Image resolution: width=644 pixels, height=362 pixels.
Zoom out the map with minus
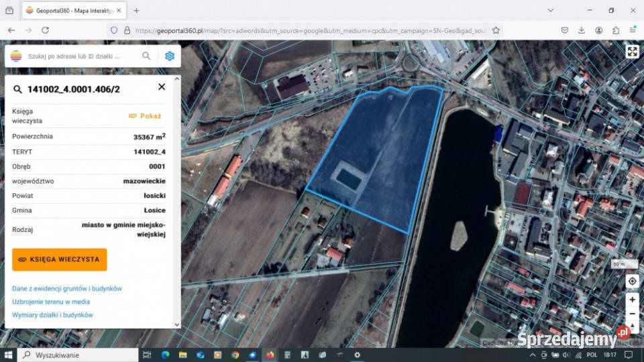pyautogui.click(x=632, y=314)
